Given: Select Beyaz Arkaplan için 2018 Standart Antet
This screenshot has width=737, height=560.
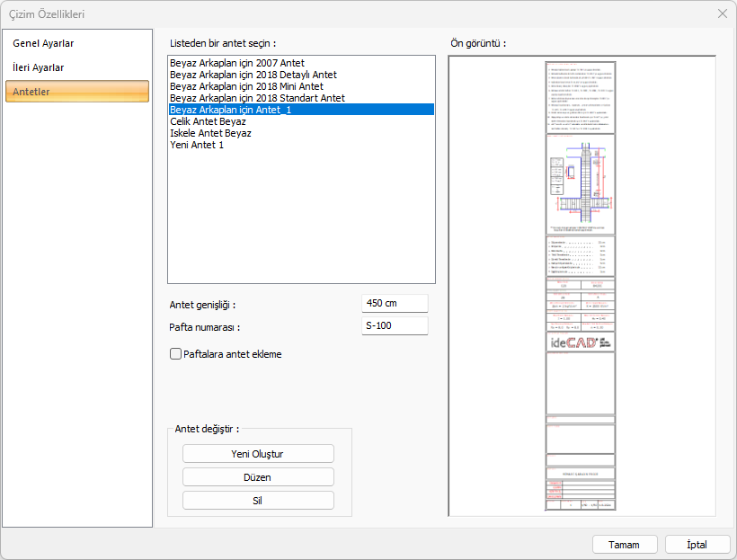Looking at the screenshot, I should (x=257, y=98).
